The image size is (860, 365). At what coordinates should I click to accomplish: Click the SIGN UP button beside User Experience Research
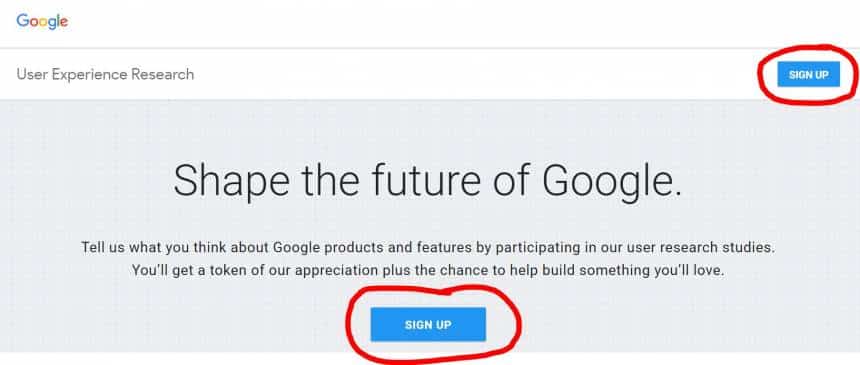pos(808,75)
